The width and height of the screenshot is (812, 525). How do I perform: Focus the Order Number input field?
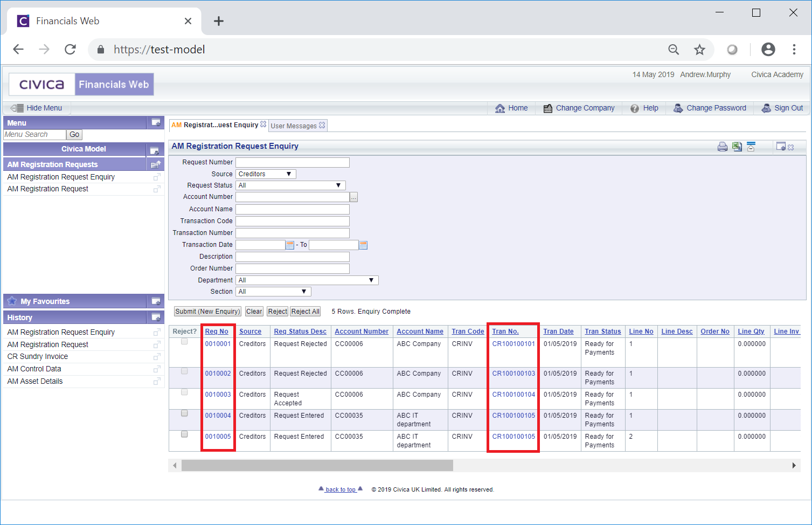[293, 268]
